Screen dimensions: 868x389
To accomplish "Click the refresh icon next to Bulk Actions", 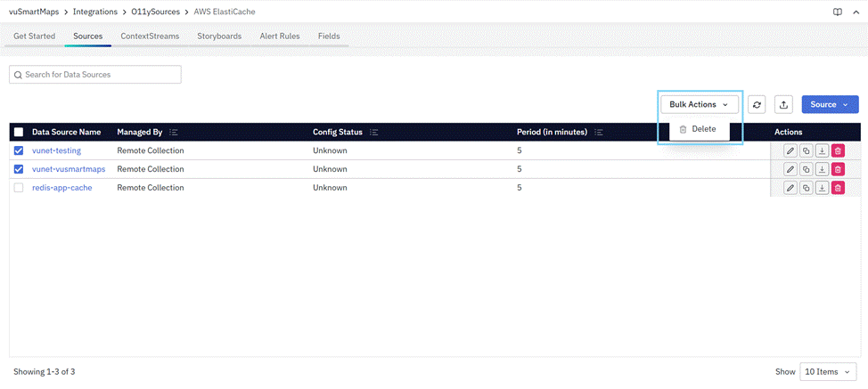I will (x=757, y=105).
